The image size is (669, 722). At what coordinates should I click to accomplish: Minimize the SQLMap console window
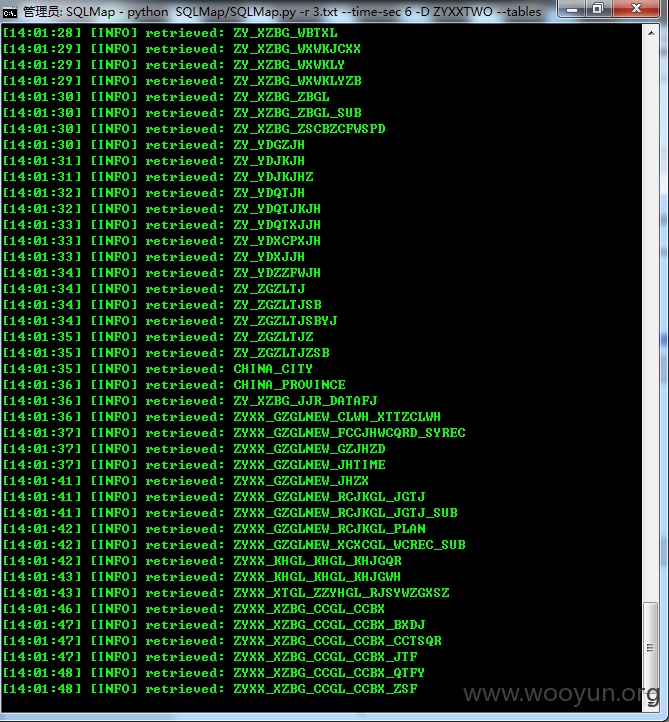coord(572,9)
